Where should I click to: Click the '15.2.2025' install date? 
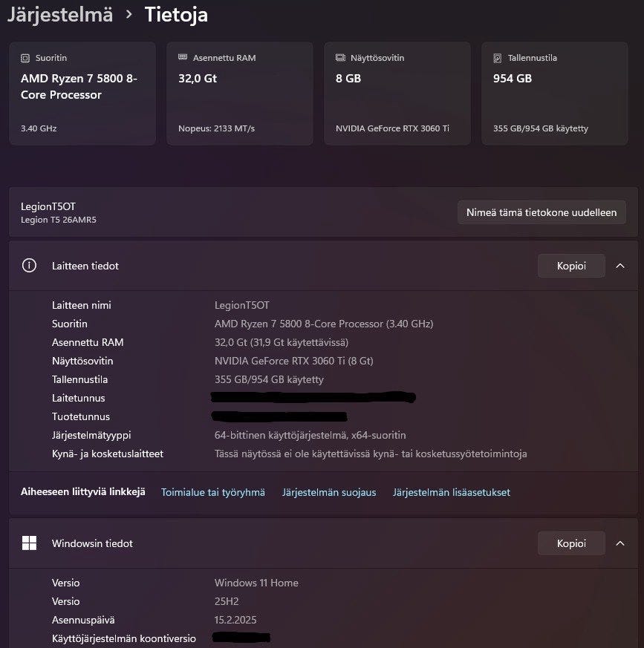click(235, 620)
